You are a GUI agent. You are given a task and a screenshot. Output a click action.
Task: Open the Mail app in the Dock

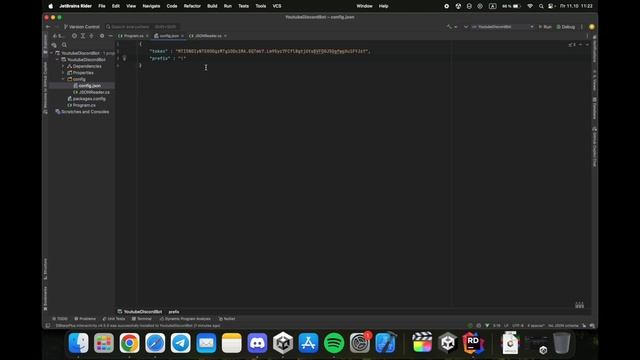[206, 343]
